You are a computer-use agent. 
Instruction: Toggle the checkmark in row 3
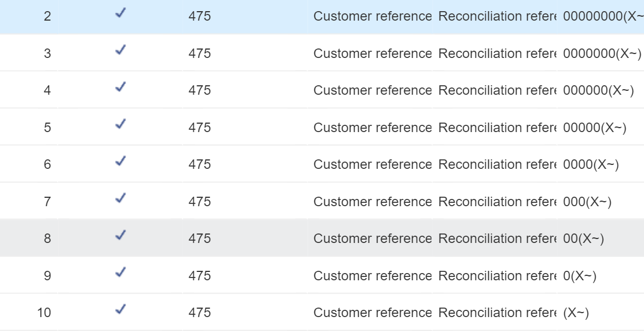point(121,51)
